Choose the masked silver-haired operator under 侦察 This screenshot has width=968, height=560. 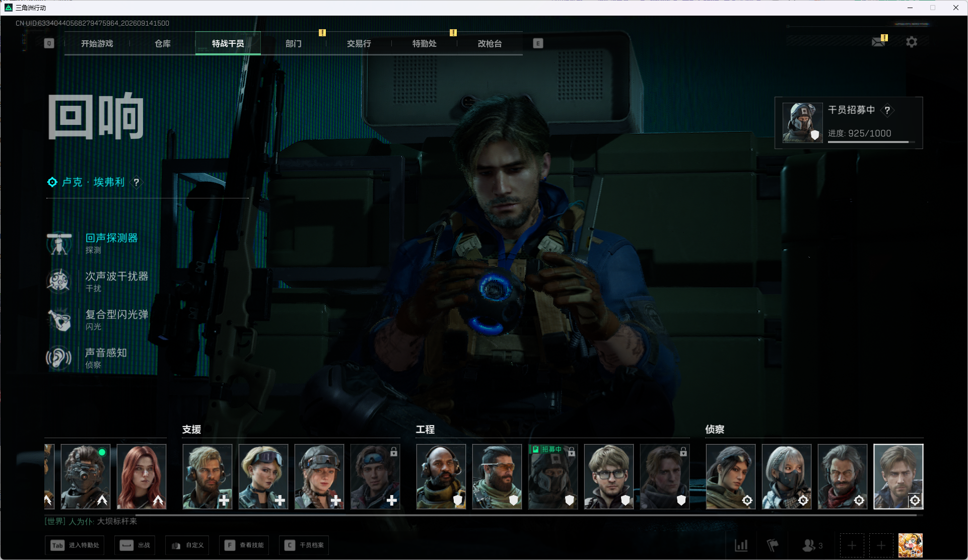pyautogui.click(x=787, y=476)
